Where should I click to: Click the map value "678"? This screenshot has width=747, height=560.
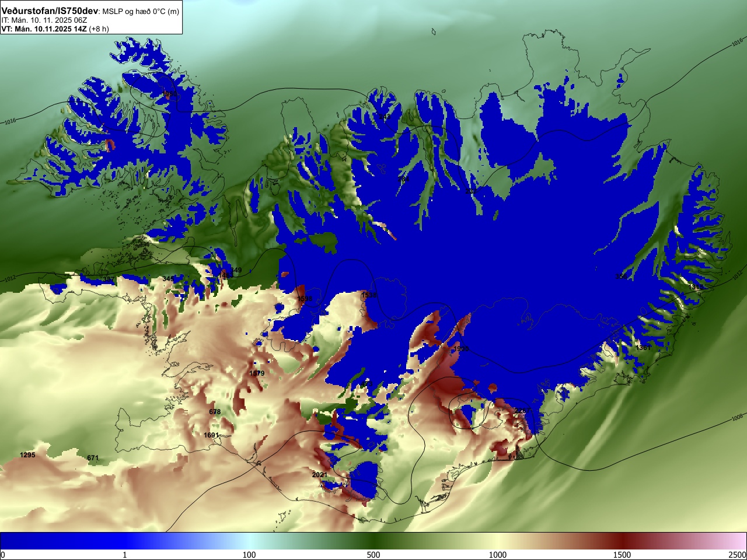215,412
